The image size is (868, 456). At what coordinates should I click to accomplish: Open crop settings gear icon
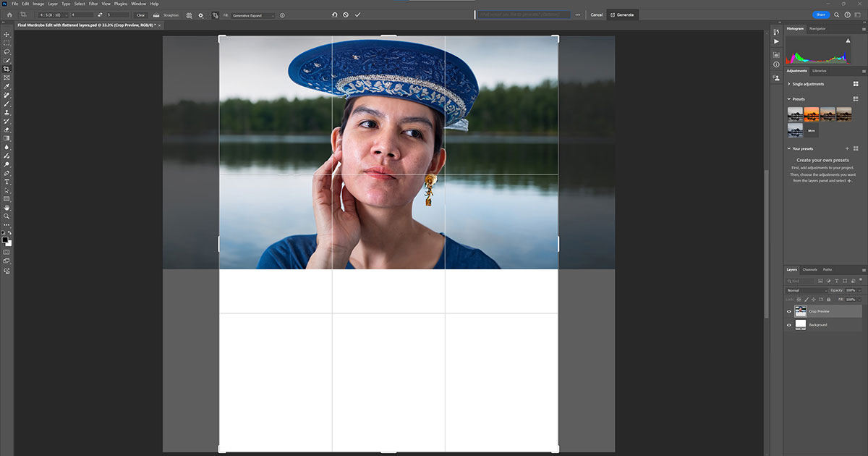[x=200, y=15]
